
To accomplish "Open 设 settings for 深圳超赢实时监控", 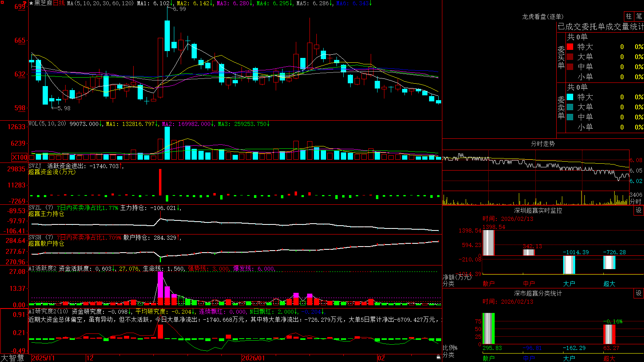I will pos(639,210).
